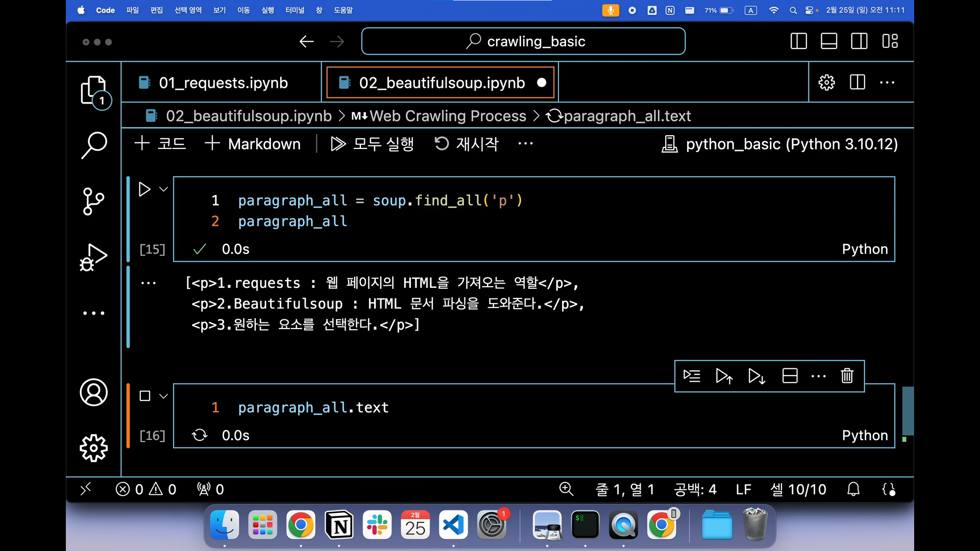Open the Manage gear in the sidebar
The width and height of the screenshot is (980, 551).
pos(94,448)
